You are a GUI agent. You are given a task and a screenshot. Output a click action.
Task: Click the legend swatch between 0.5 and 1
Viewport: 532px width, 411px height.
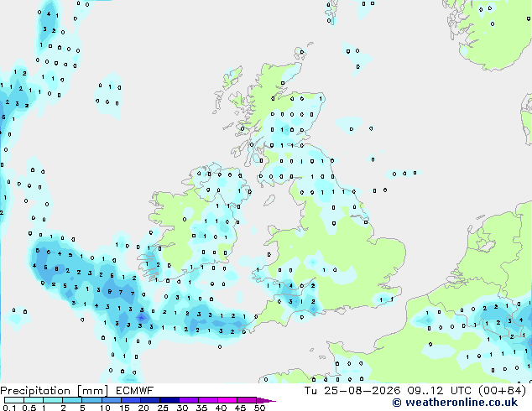click(34, 400)
